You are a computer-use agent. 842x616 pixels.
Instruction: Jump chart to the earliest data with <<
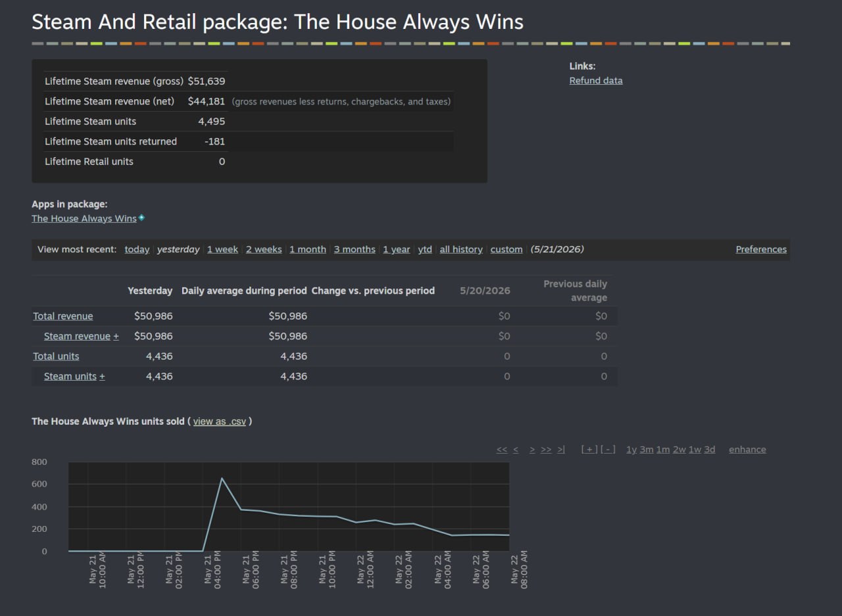(502, 450)
